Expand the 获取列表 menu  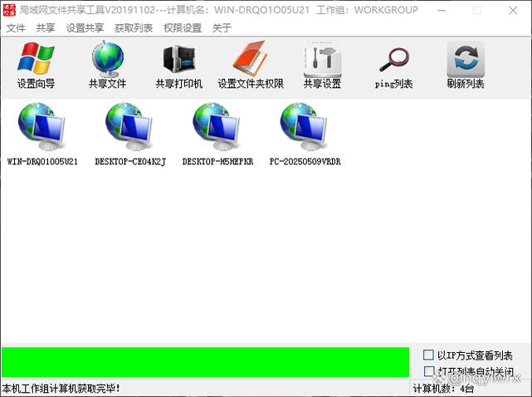[134, 27]
